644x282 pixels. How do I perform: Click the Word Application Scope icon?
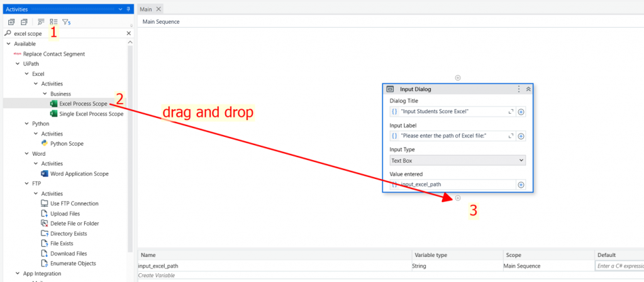(x=45, y=173)
